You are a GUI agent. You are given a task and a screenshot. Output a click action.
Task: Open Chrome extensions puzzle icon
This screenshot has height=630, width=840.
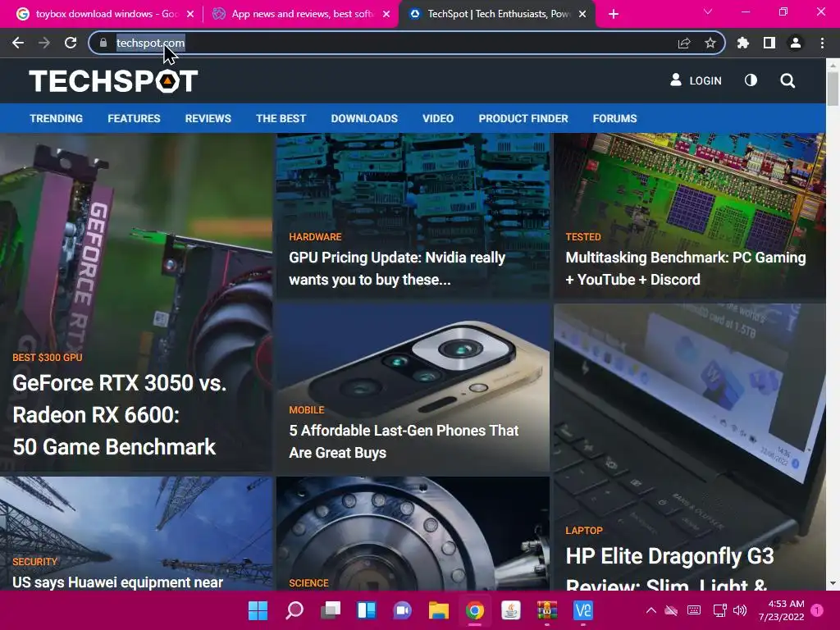743,43
